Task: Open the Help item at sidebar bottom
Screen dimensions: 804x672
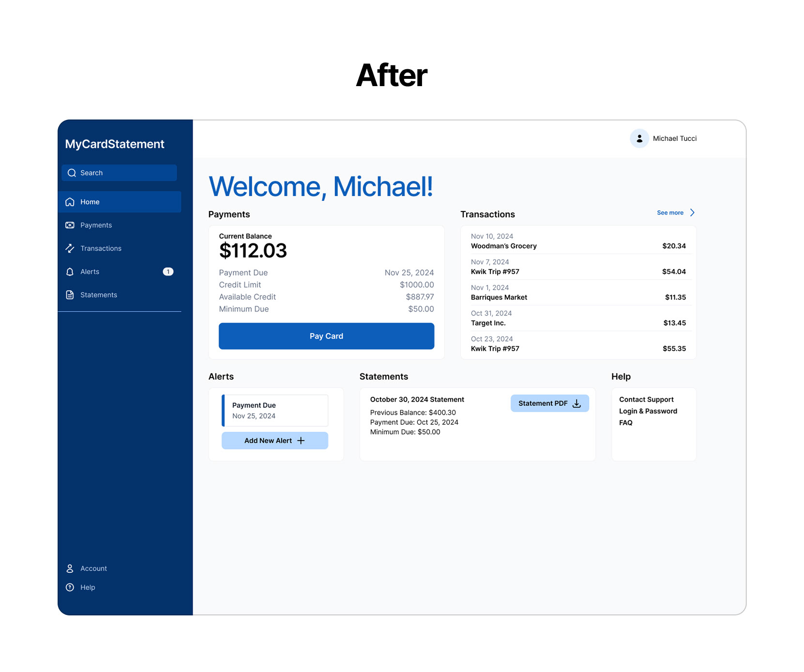Action: click(x=80, y=587)
